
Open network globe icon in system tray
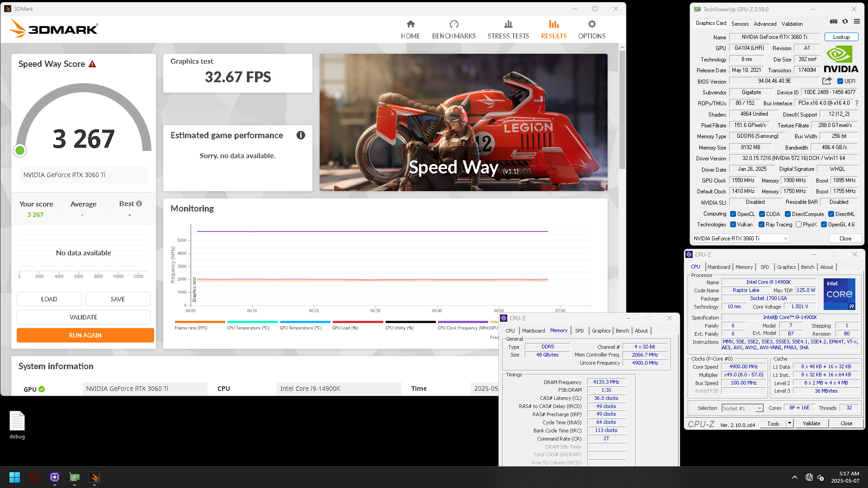(x=809, y=477)
